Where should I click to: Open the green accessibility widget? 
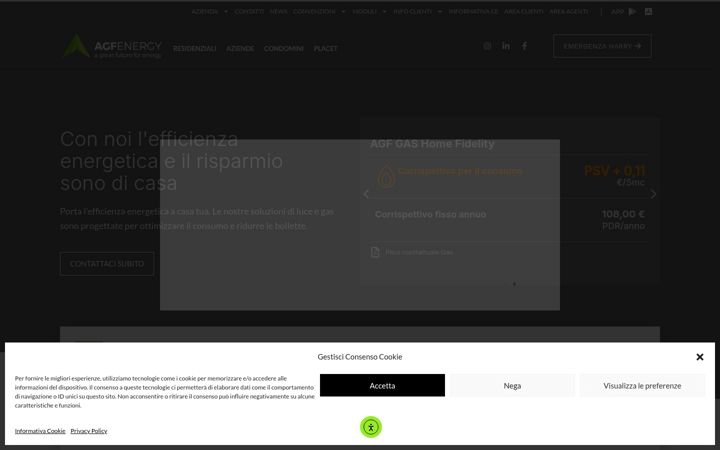coord(371,427)
